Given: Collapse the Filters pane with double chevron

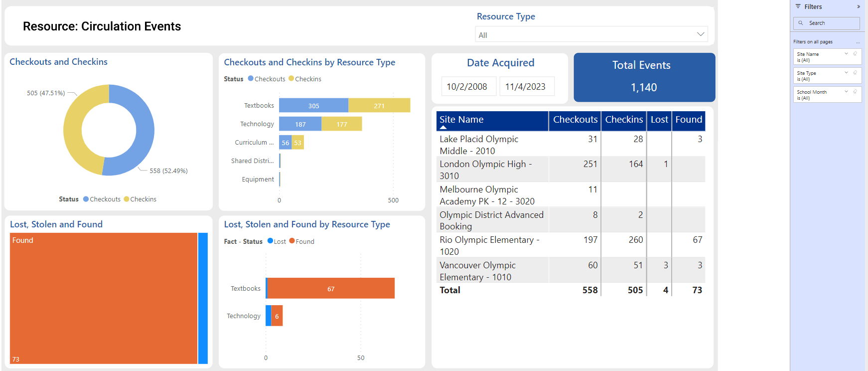Looking at the screenshot, I should (859, 7).
